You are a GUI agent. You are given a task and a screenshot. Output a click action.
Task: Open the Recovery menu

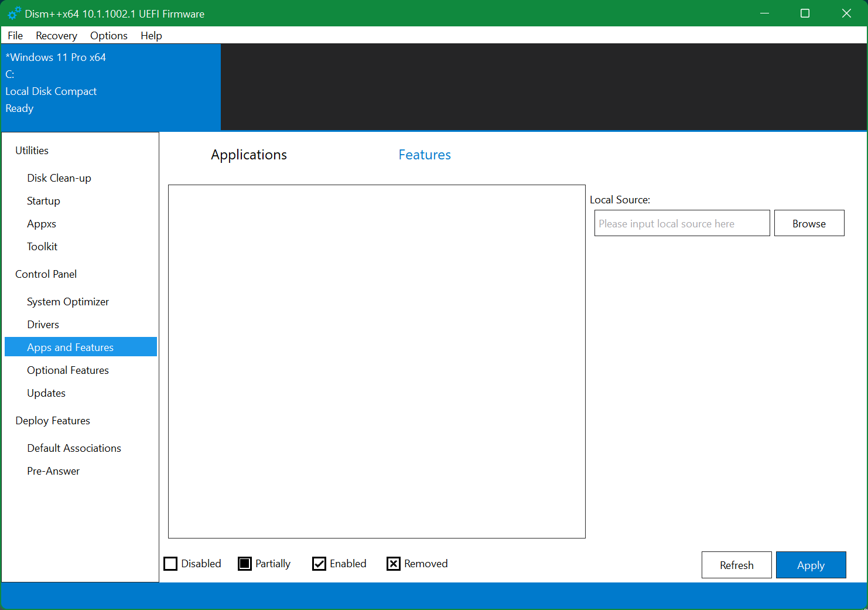pyautogui.click(x=56, y=36)
